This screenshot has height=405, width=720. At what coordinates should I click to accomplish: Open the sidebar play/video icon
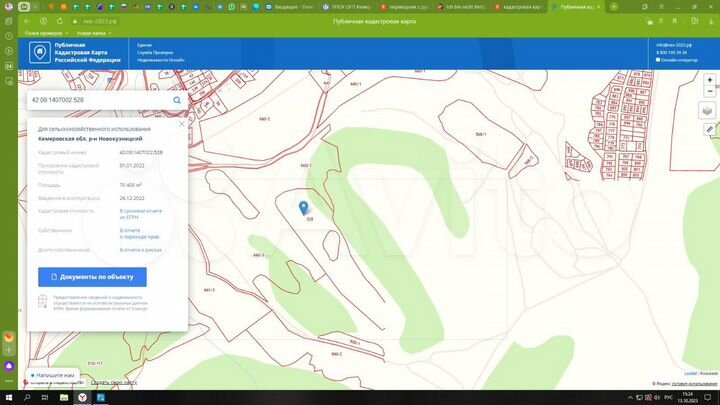point(9,51)
